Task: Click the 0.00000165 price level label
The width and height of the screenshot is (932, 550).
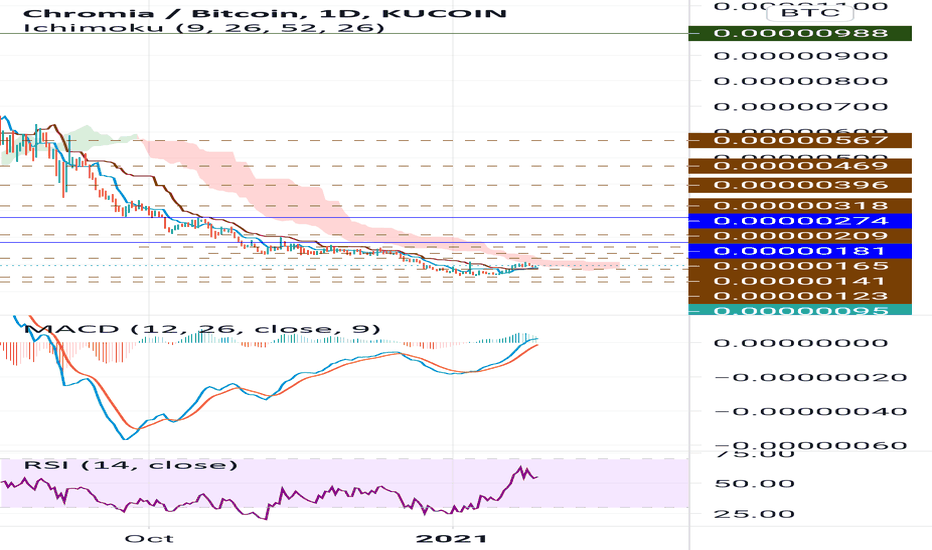Action: tap(800, 266)
